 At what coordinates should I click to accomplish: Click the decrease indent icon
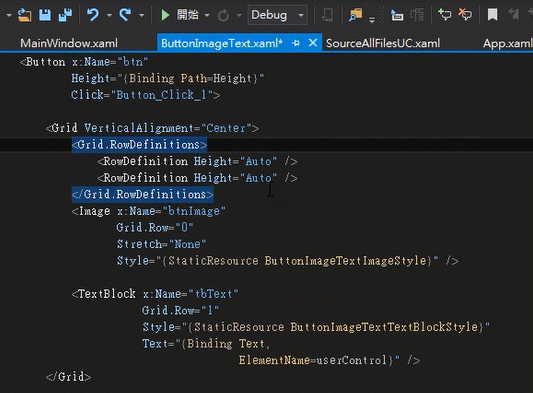point(397,15)
